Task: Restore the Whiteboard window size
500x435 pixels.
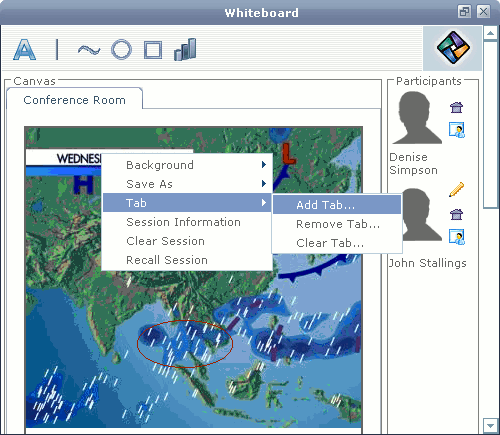Action: pyautogui.click(x=464, y=12)
